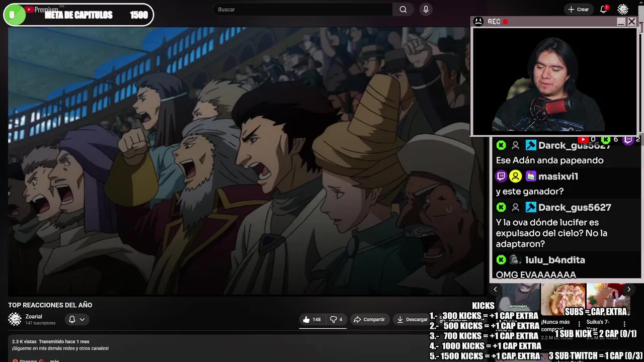Click chat message 'OMG EVAAAAAAA'

[536, 275]
